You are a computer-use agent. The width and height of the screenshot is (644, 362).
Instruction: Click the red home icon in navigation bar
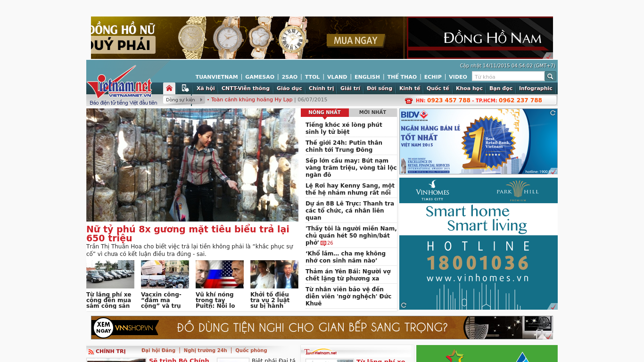click(x=168, y=88)
